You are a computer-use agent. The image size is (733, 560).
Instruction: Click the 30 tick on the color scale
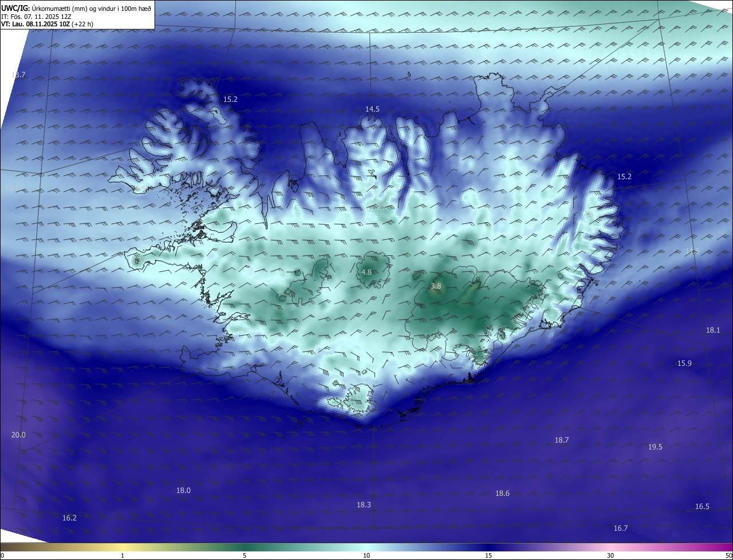point(610,555)
